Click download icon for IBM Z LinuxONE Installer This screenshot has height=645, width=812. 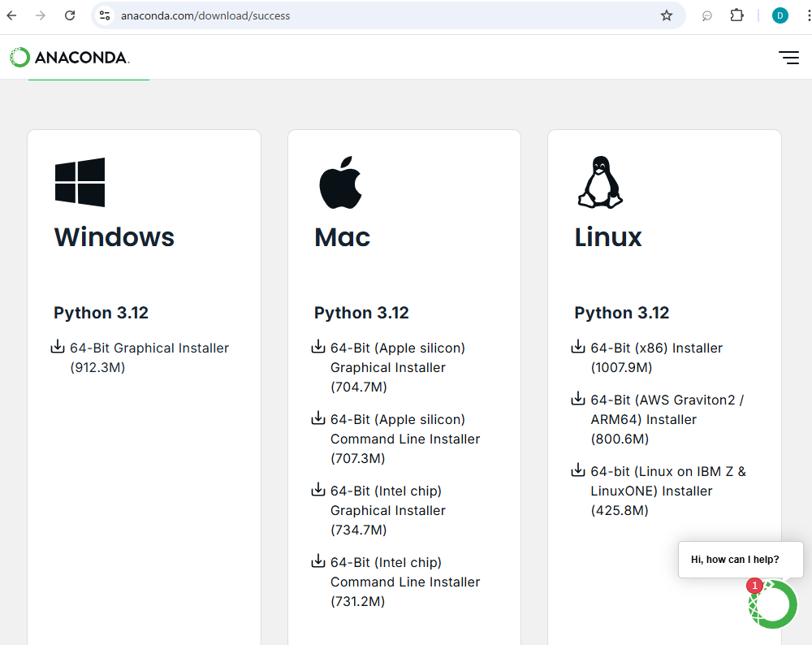click(x=578, y=470)
